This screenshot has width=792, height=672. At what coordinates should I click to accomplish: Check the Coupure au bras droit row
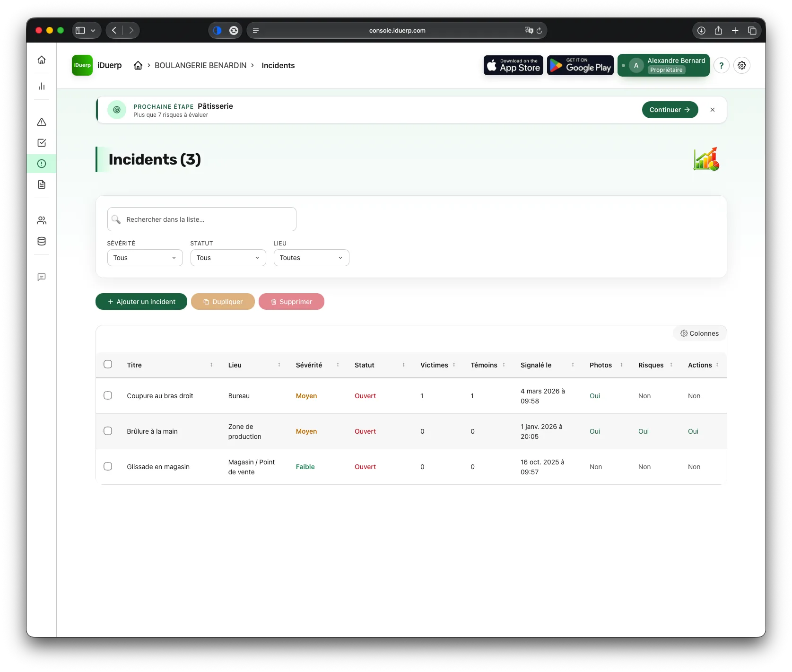108,395
